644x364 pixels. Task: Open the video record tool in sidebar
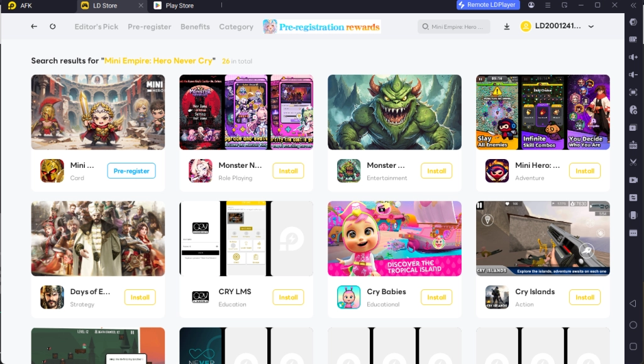click(633, 180)
